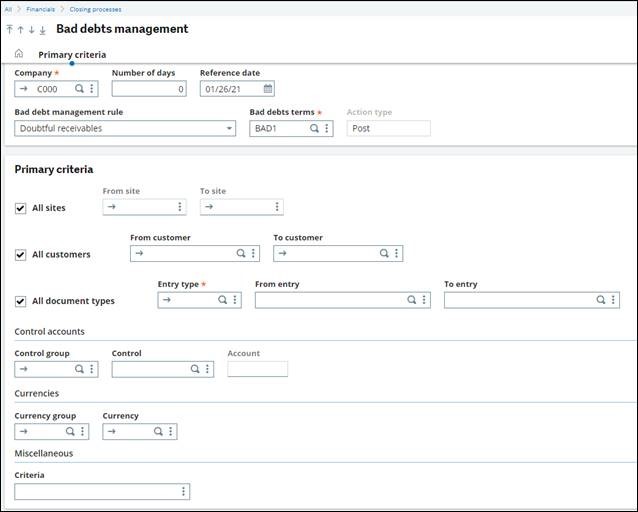The height and width of the screenshot is (512, 638).
Task: Expand Bad debt management rule dropdown
Action: (x=229, y=129)
